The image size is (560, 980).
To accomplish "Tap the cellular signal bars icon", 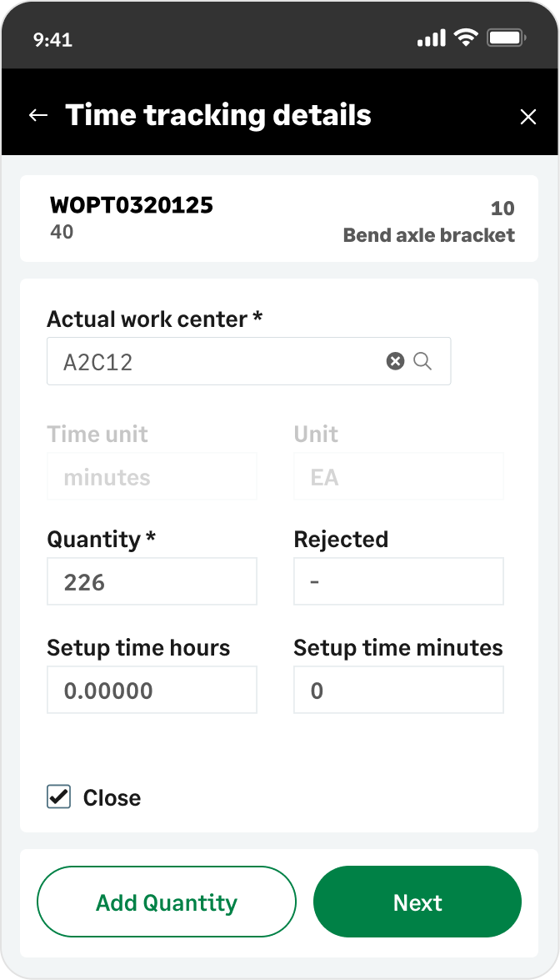I will [x=432, y=38].
